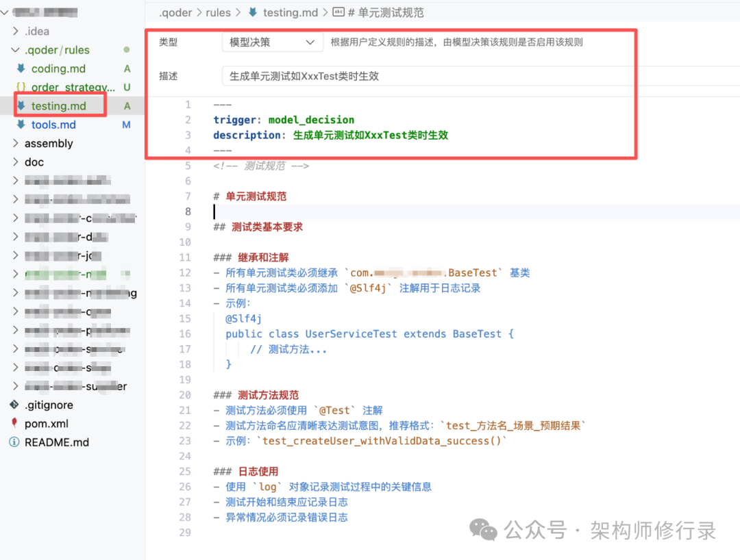Screen dimensions: 740x560
Task: Click the curly braces icon of order_strategy file
Action: click(x=21, y=87)
